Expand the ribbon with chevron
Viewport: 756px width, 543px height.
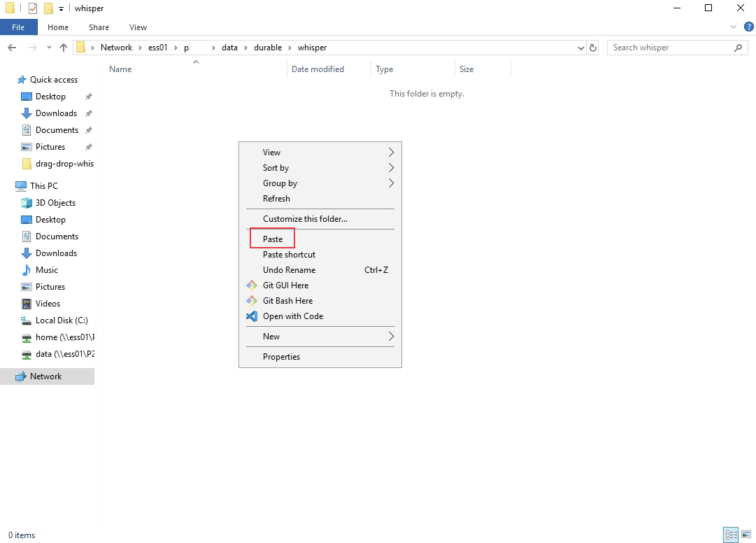click(734, 27)
